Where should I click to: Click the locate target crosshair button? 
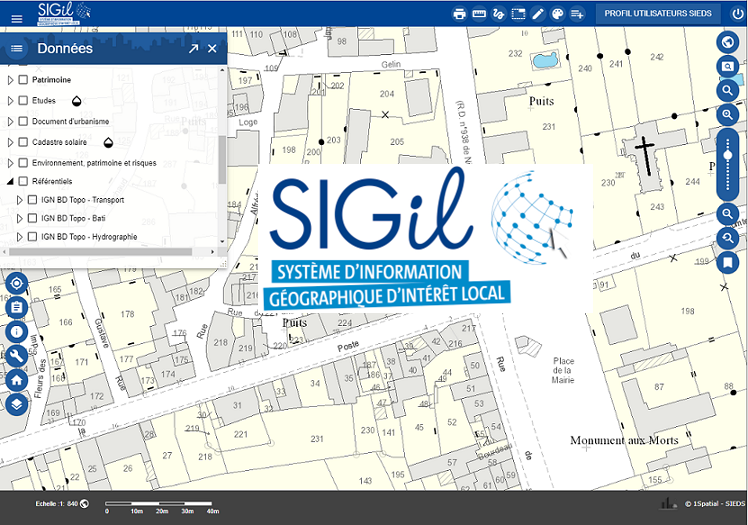(17, 284)
